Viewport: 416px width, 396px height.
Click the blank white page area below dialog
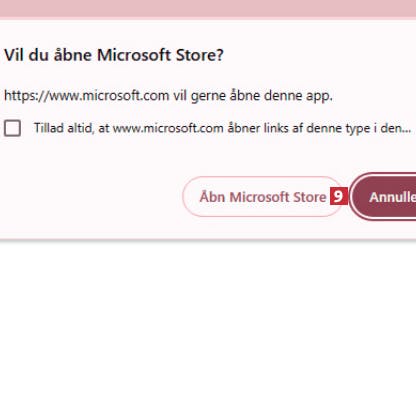(208, 317)
